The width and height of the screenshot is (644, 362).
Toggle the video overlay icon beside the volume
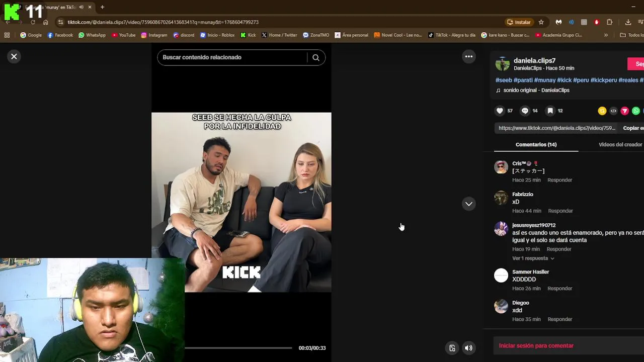click(x=452, y=348)
